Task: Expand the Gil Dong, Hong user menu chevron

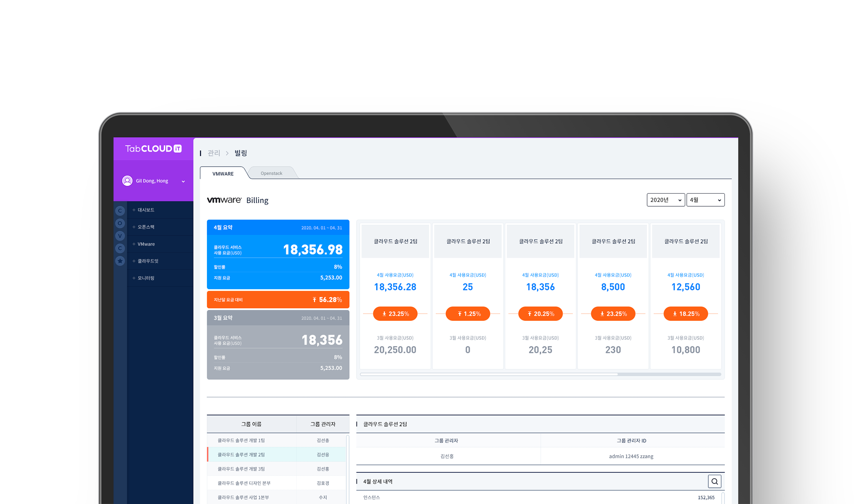Action: point(183,181)
